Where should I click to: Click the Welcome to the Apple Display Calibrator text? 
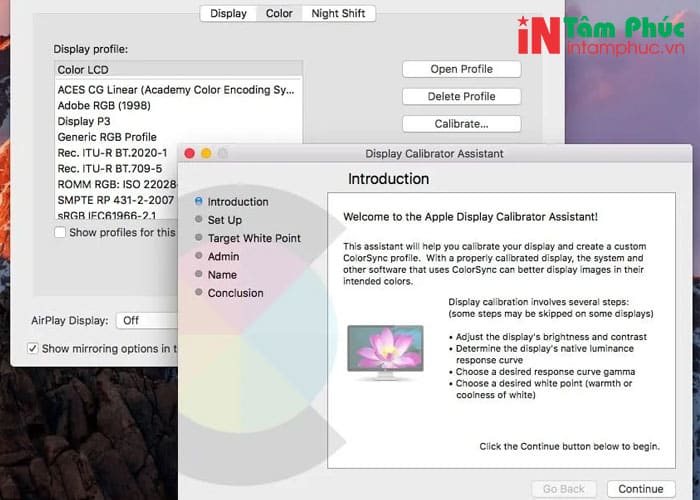click(x=470, y=217)
